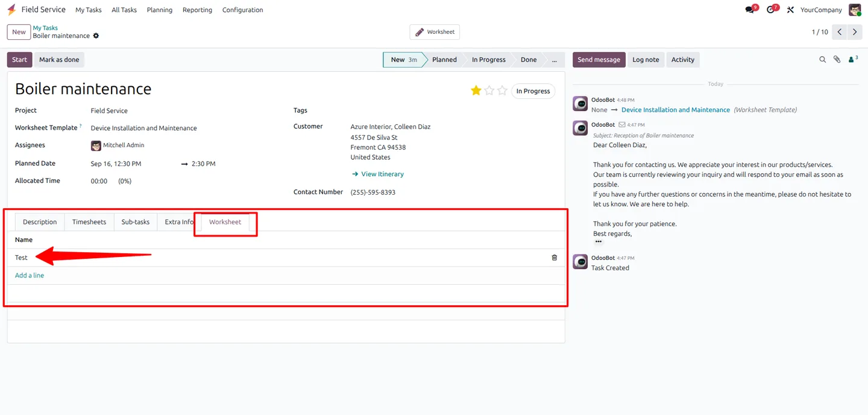Go back via My Tasks breadcrumb

[45, 28]
